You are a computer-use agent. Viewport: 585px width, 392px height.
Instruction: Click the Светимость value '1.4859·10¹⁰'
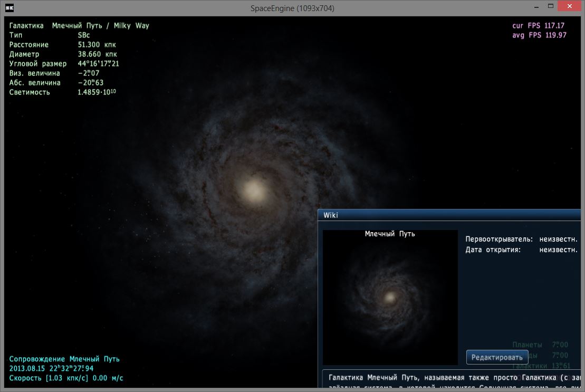pyautogui.click(x=97, y=92)
